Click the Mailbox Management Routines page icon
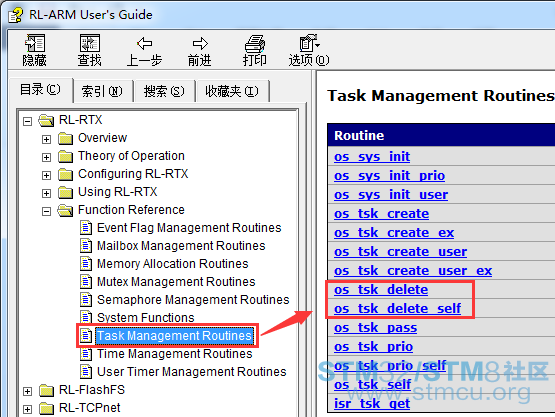 (x=86, y=246)
